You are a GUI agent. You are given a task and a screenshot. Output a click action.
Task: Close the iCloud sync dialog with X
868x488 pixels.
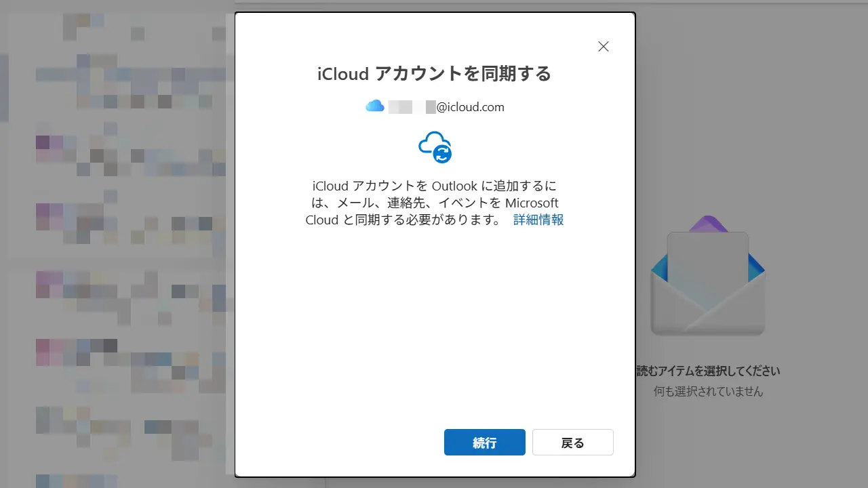[603, 47]
